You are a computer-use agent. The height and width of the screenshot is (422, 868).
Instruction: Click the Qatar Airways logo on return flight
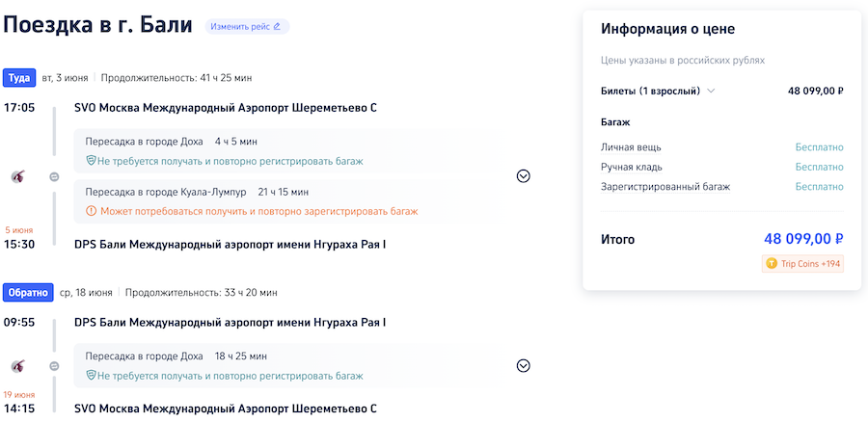point(18,366)
